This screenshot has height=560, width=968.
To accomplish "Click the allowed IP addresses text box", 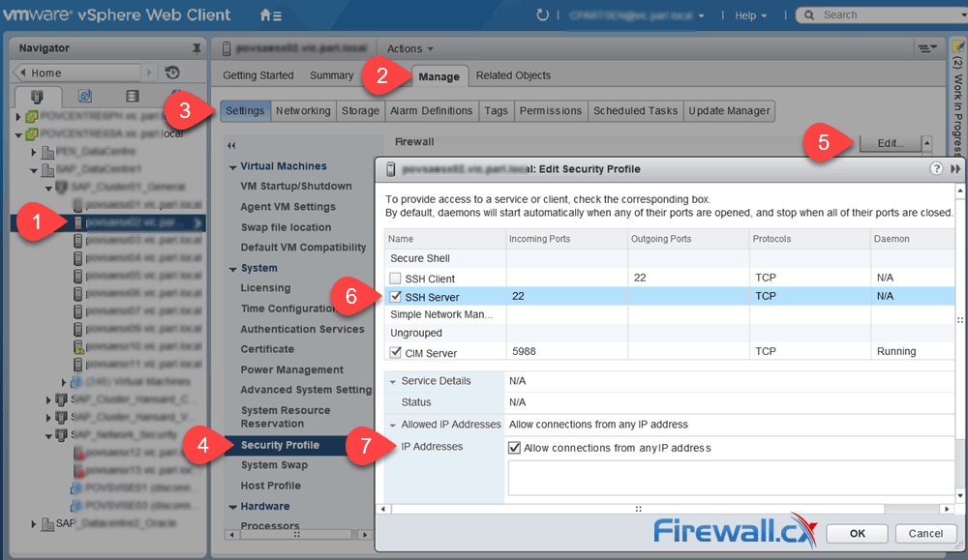I will click(731, 478).
